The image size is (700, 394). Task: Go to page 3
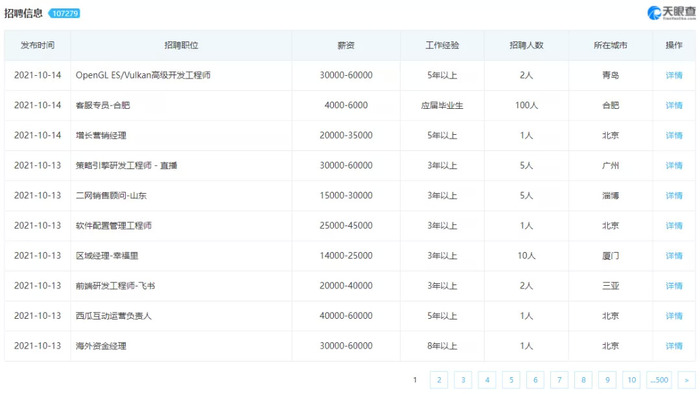click(x=463, y=380)
